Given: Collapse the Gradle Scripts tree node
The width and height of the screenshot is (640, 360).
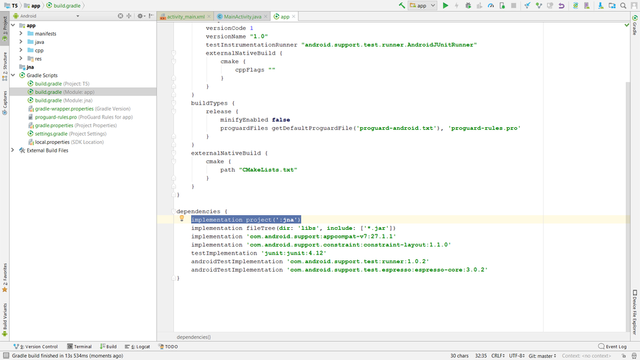Looking at the screenshot, I should (13, 75).
